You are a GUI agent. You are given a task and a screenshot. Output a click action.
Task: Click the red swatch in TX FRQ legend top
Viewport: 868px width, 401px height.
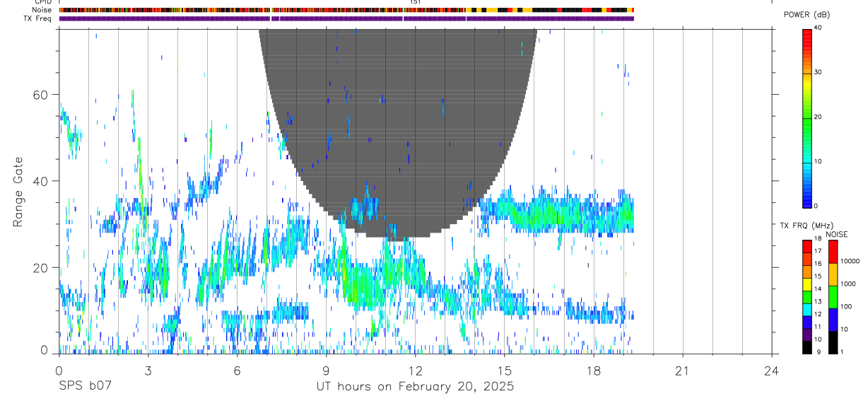pos(807,246)
